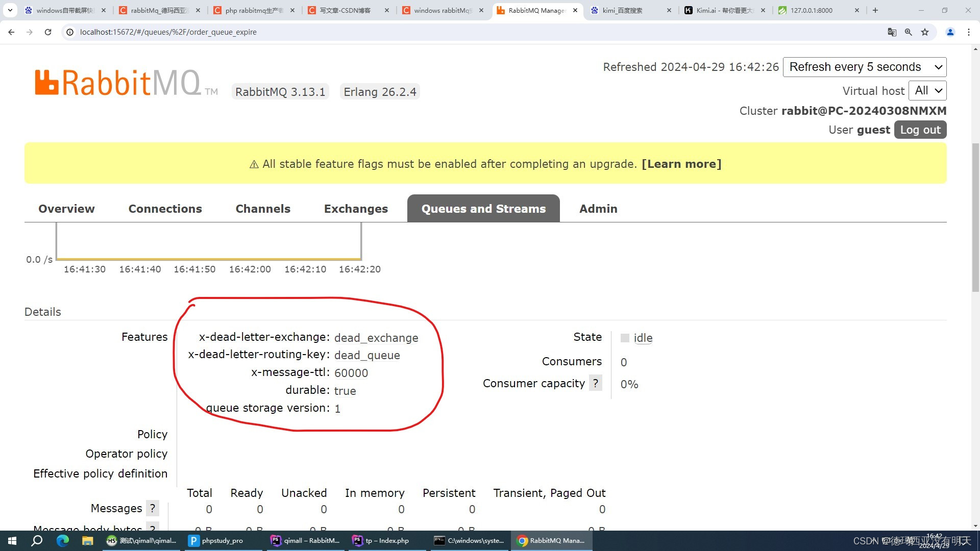Viewport: 980px width, 551px height.
Task: Click the Log out button
Action: click(920, 130)
